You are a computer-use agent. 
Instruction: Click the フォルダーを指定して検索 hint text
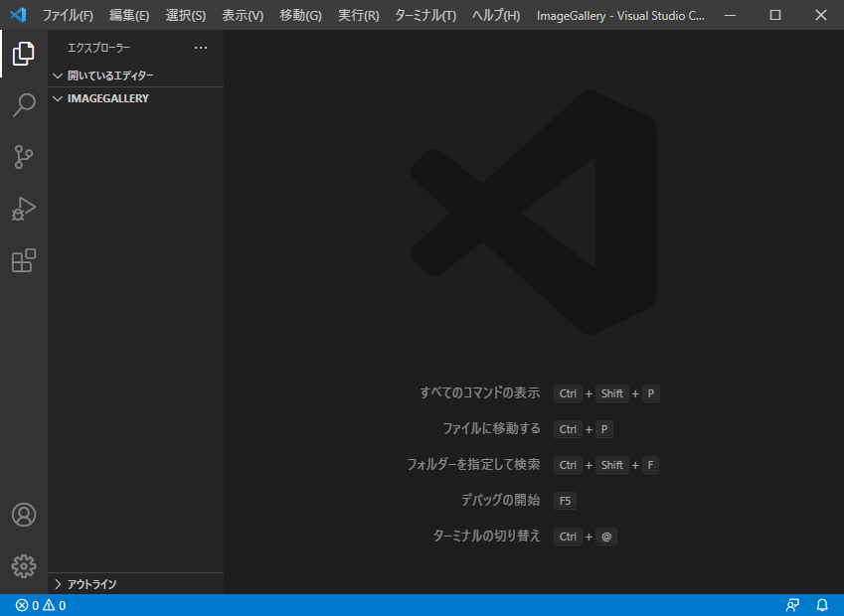pyautogui.click(x=473, y=464)
